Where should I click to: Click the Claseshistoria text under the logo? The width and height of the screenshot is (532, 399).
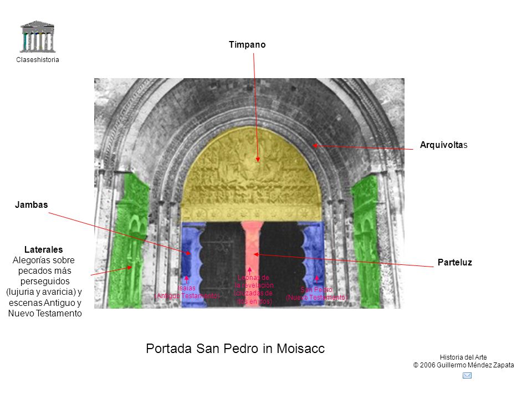tap(38, 60)
